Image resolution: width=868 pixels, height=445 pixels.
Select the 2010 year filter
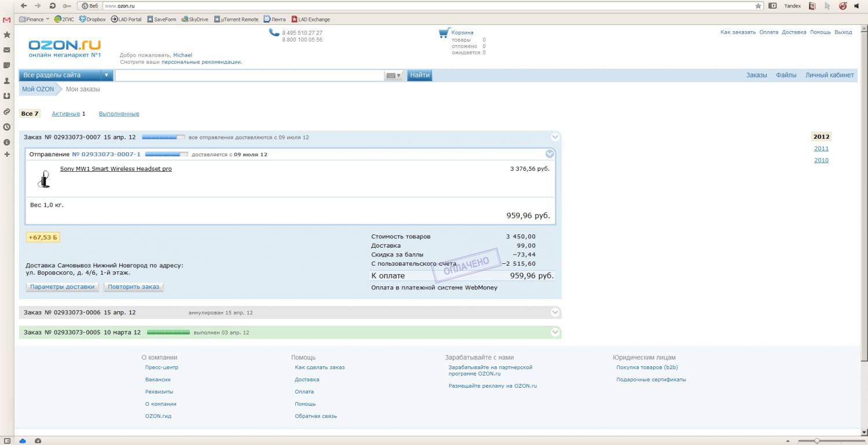[x=821, y=160]
